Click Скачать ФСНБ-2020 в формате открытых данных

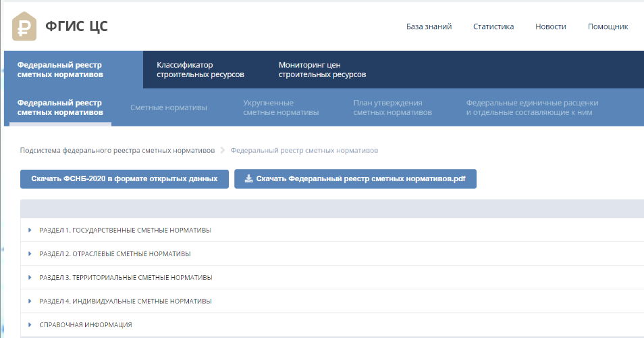tap(124, 179)
